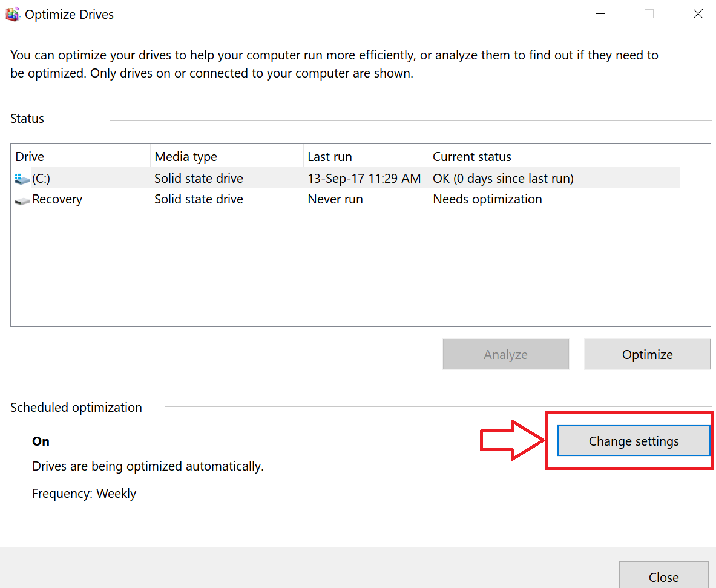Viewport: 716px width, 588px height.
Task: Click the Recovery drive's Solid state drive cell
Action: coord(199,199)
